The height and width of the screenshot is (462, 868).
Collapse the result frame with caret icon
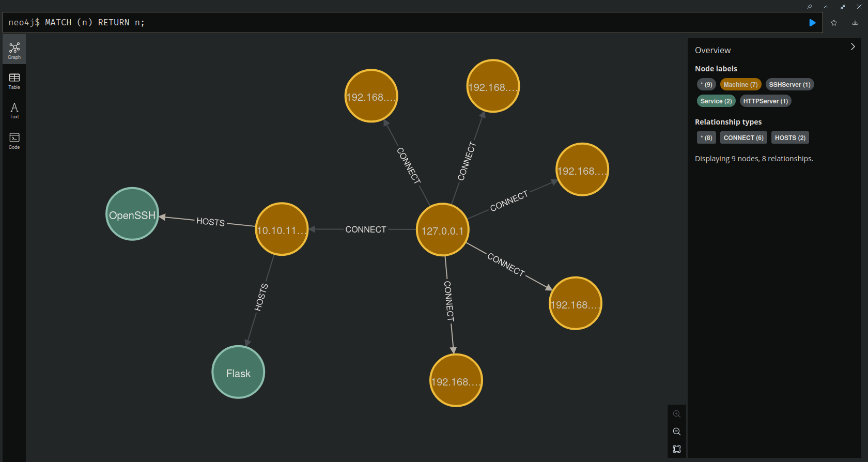coord(826,7)
